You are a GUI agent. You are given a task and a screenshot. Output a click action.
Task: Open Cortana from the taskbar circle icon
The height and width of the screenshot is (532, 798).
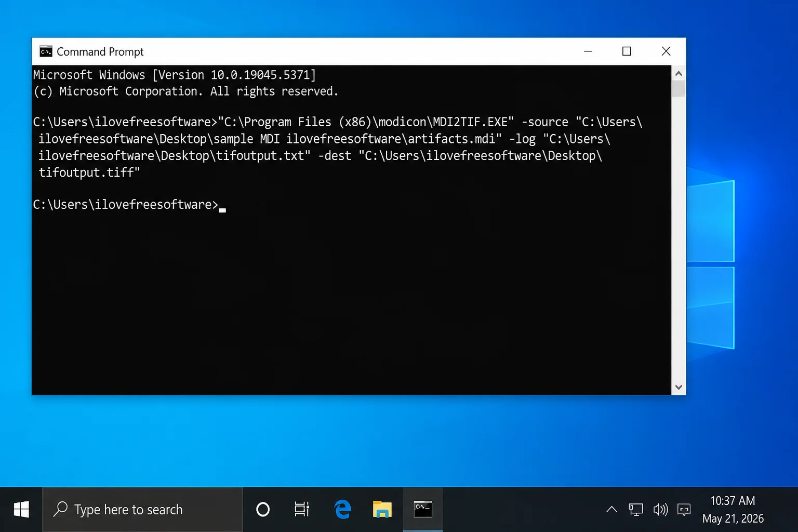[263, 510]
